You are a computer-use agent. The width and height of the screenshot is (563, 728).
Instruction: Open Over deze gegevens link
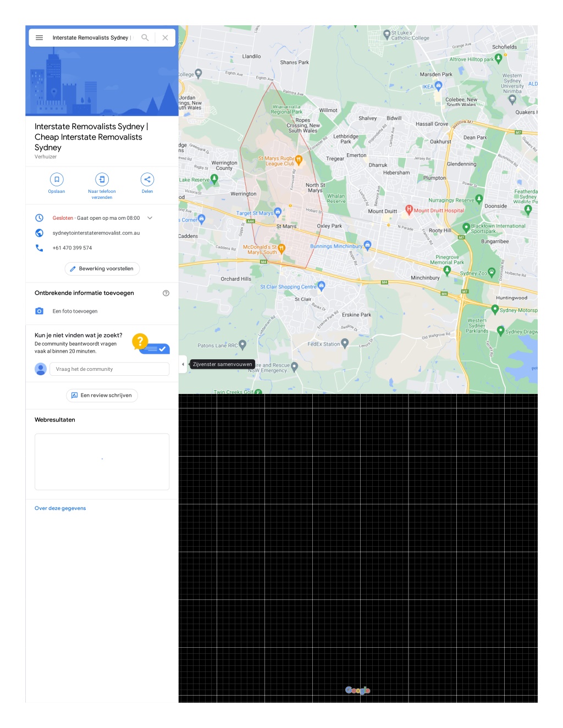click(x=60, y=508)
